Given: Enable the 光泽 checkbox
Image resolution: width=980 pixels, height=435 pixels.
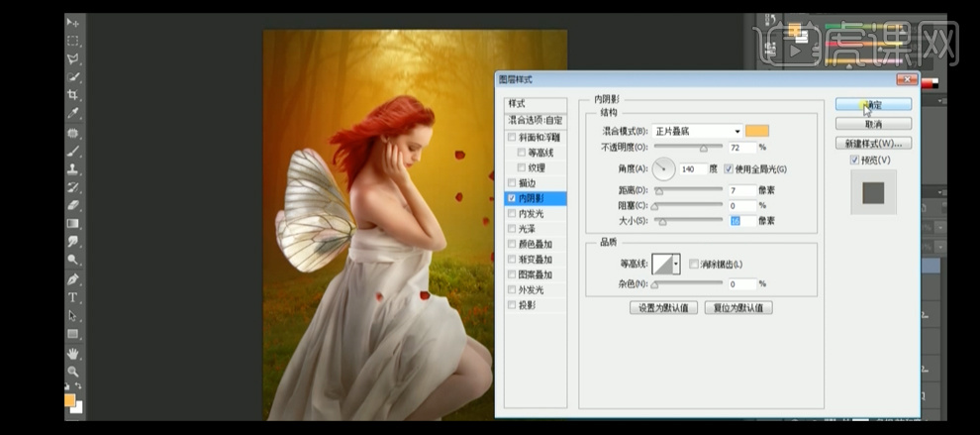Looking at the screenshot, I should click(512, 229).
